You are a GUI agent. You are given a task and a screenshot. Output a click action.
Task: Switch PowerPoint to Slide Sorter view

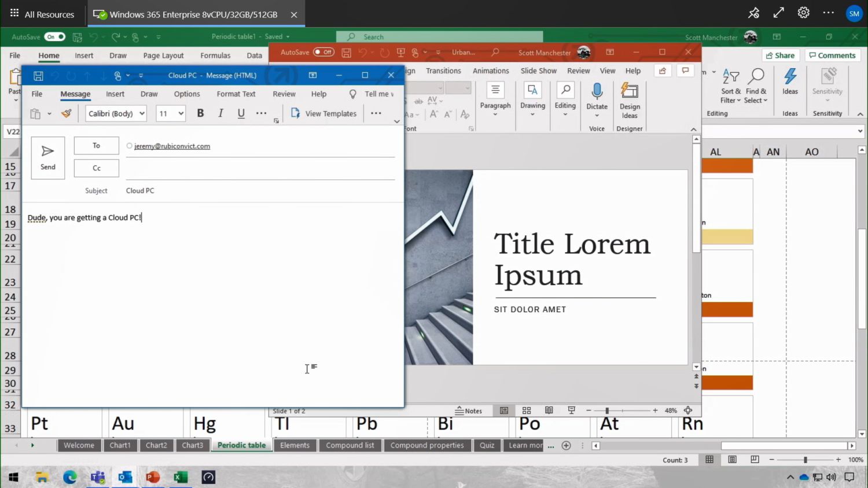click(527, 411)
